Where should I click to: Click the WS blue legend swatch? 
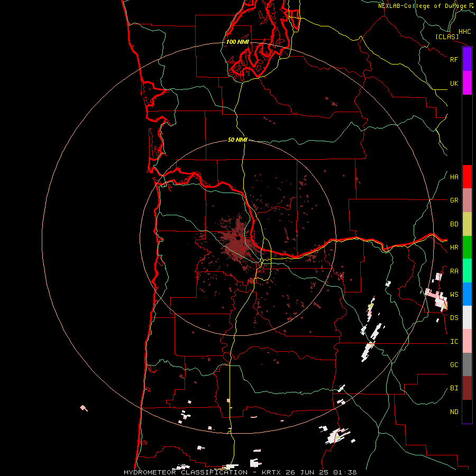pos(467,294)
